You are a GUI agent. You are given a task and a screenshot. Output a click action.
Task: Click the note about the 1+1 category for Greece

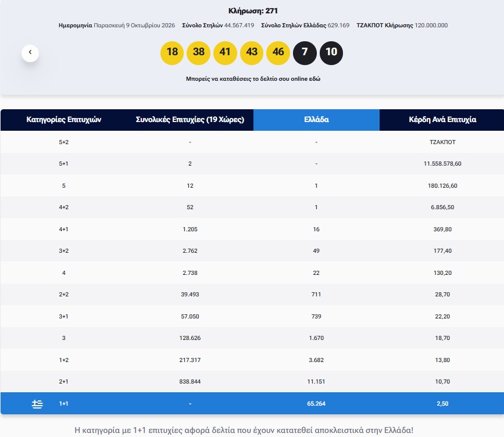click(244, 430)
